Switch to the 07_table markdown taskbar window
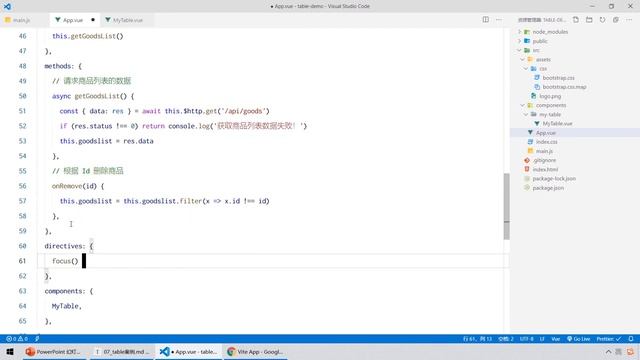 122,351
